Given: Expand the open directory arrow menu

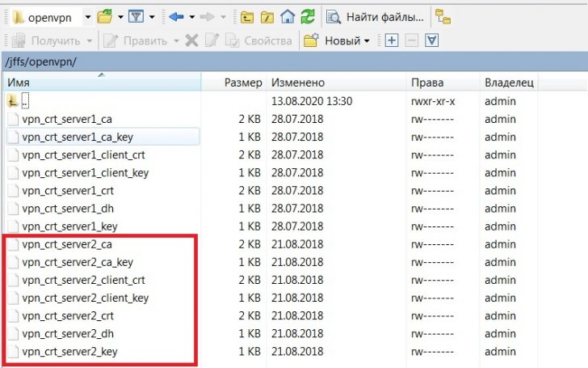Looking at the screenshot, I should coord(120,17).
